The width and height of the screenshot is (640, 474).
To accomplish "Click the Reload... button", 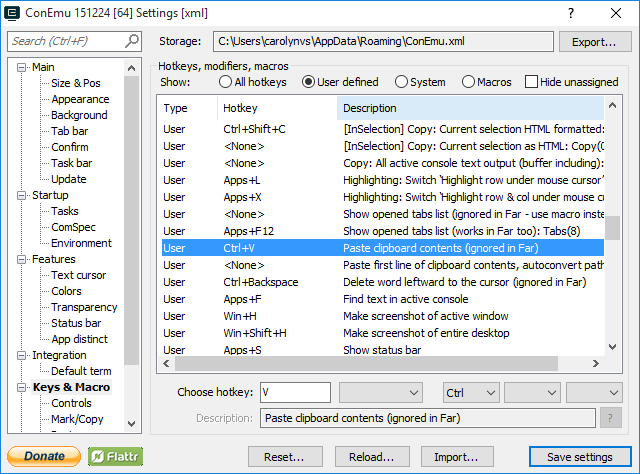I will point(371,457).
